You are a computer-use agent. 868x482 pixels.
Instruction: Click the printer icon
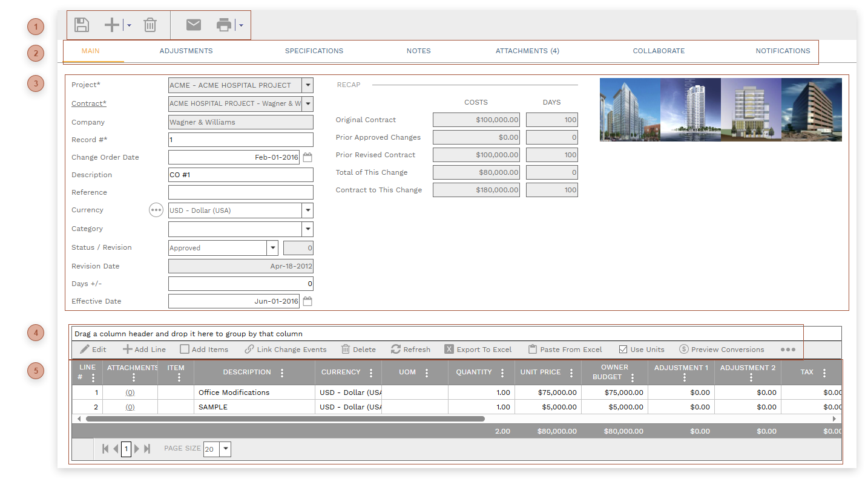coord(224,25)
